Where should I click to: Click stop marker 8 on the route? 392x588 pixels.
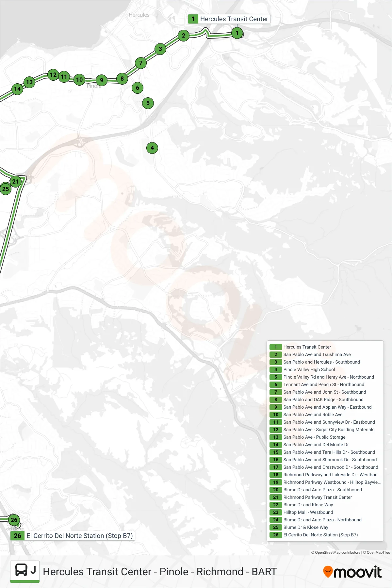pos(122,78)
